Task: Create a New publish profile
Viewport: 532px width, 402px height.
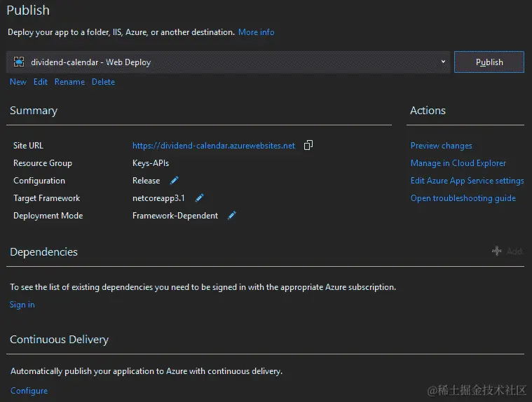Action: 18,82
